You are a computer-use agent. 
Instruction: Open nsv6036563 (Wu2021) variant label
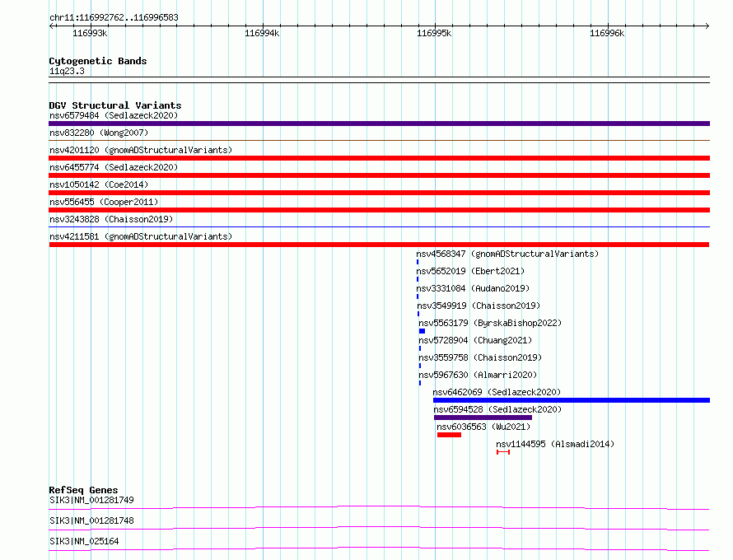[483, 427]
